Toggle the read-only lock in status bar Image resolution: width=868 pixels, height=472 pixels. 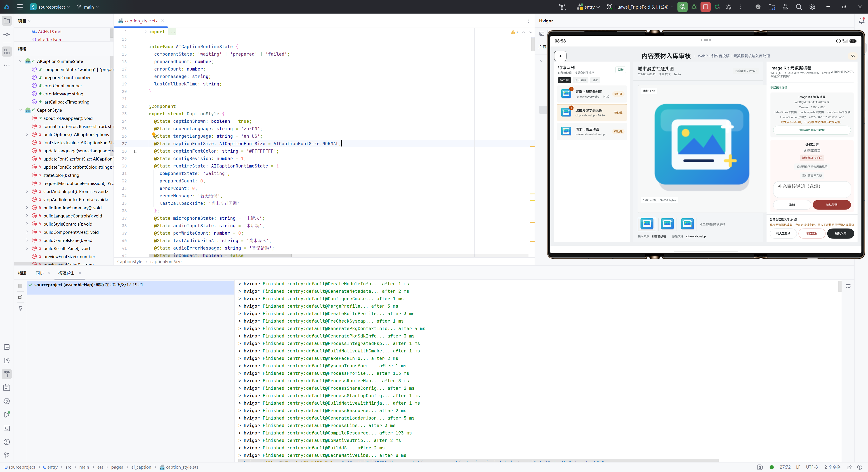pos(849,467)
